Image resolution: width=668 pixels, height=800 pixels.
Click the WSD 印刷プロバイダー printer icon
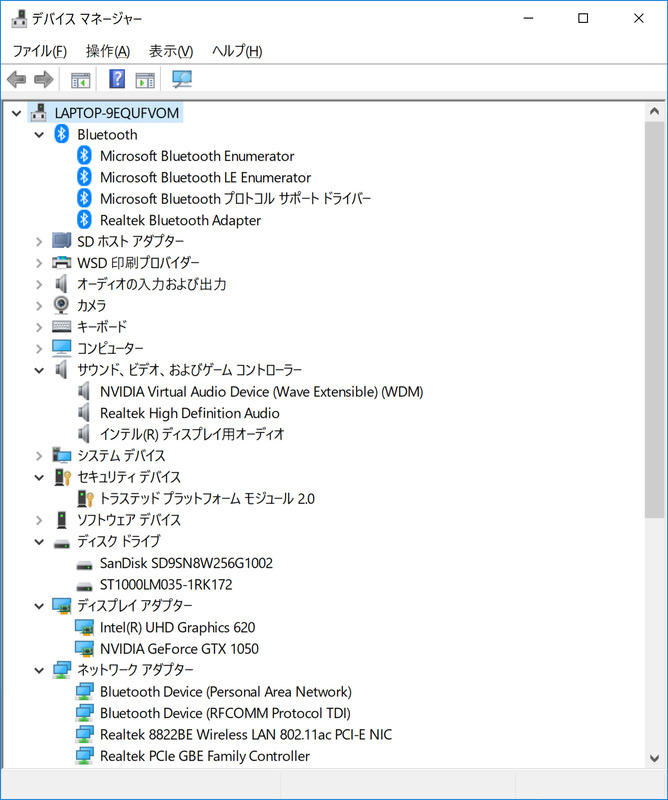click(62, 262)
